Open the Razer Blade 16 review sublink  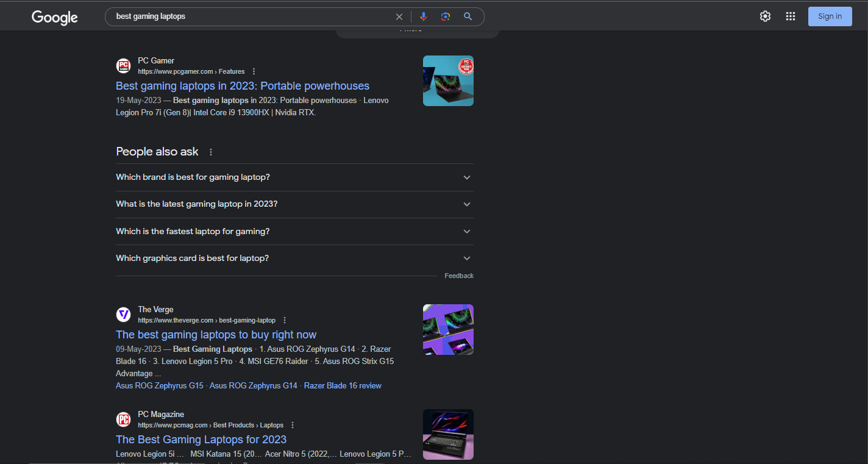tap(343, 386)
